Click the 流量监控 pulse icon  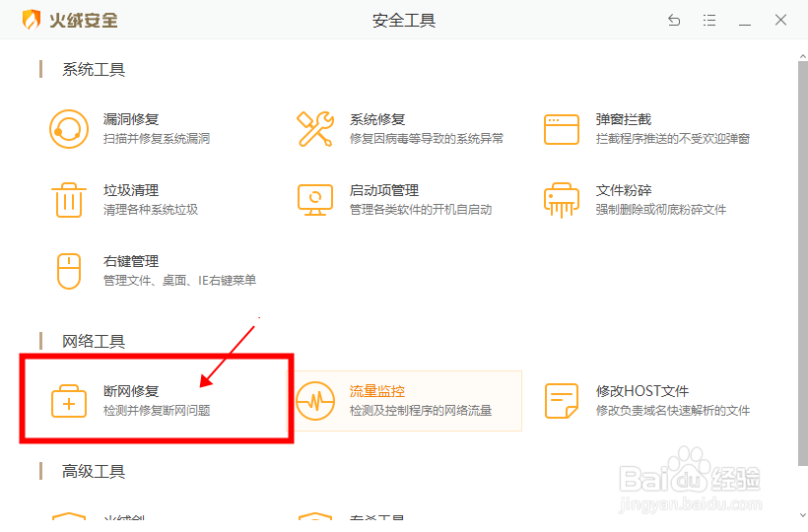pos(315,401)
